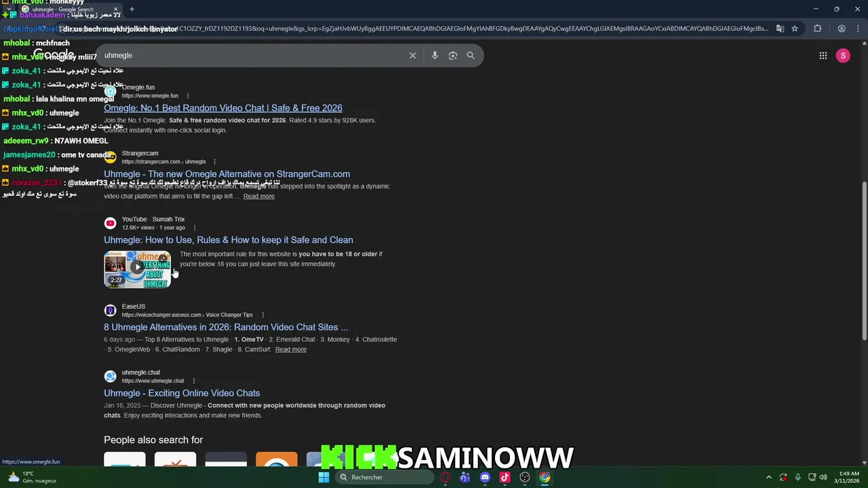This screenshot has height=488, width=868.
Task: Open the Windows Start menu
Action: click(323, 477)
